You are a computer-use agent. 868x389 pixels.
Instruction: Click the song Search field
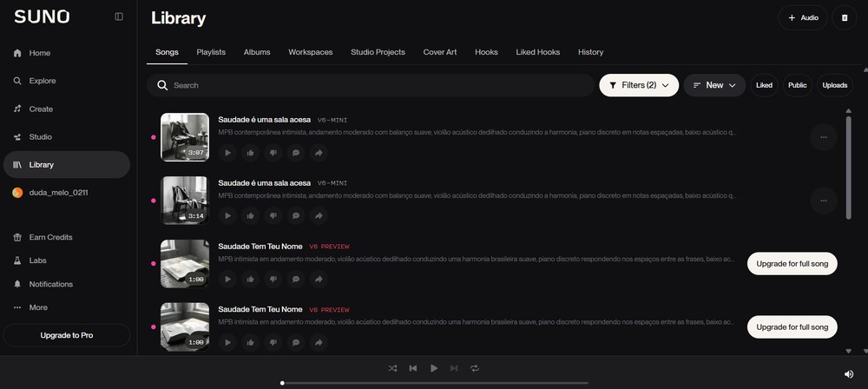tap(371, 85)
